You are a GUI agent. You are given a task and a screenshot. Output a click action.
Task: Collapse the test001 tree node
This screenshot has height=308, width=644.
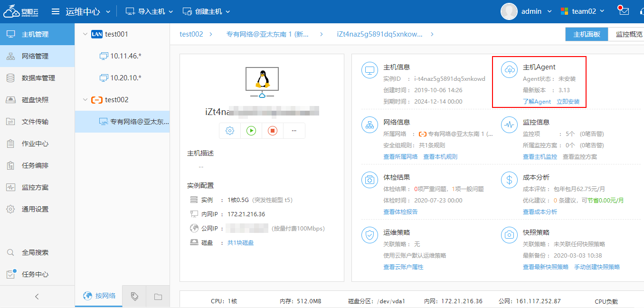85,34
